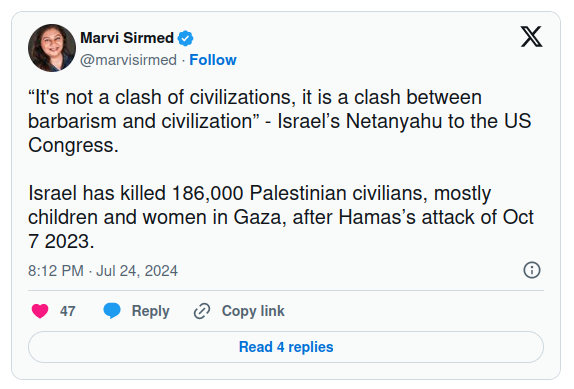Click the Jul 24, 2024 date

click(137, 271)
